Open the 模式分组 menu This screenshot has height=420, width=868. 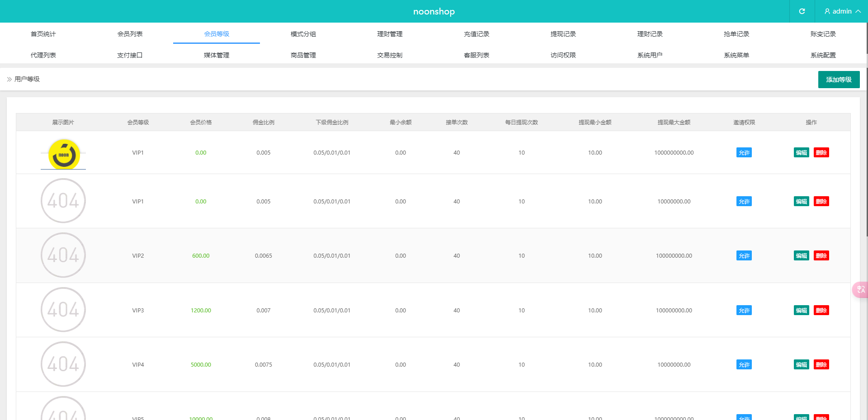pyautogui.click(x=303, y=34)
